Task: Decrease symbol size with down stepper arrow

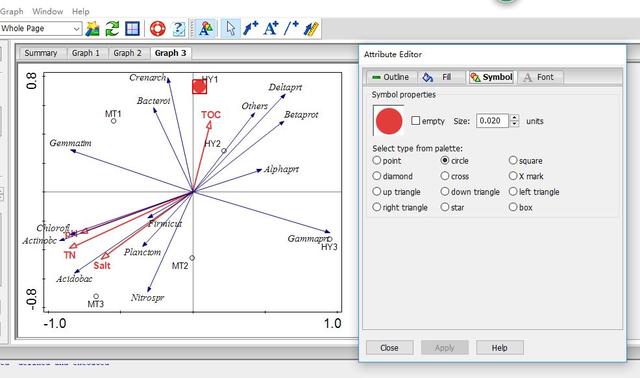Action: (514, 124)
